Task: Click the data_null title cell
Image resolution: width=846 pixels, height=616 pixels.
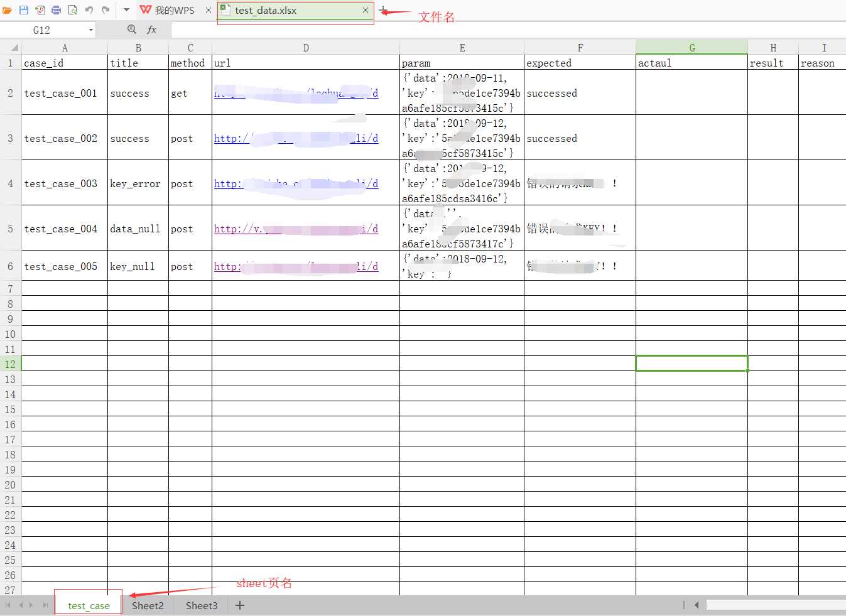Action: pyautogui.click(x=138, y=229)
